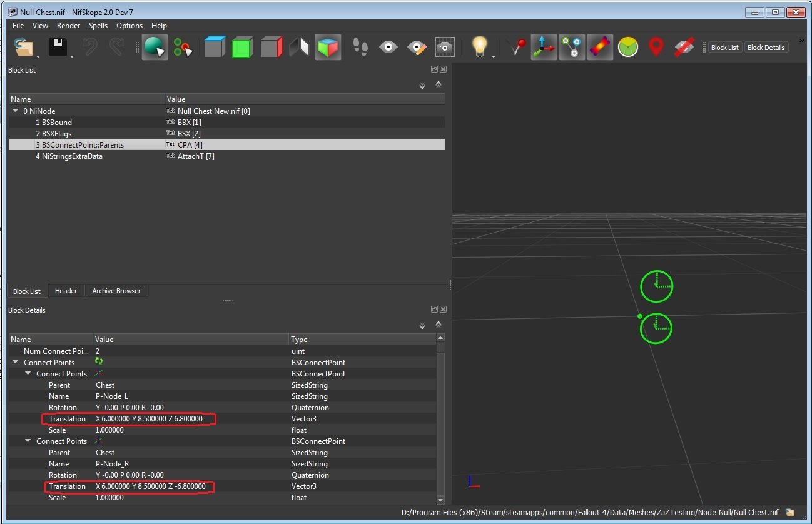This screenshot has height=524, width=812.
Task: Click the red map pin marker icon
Action: 656,47
